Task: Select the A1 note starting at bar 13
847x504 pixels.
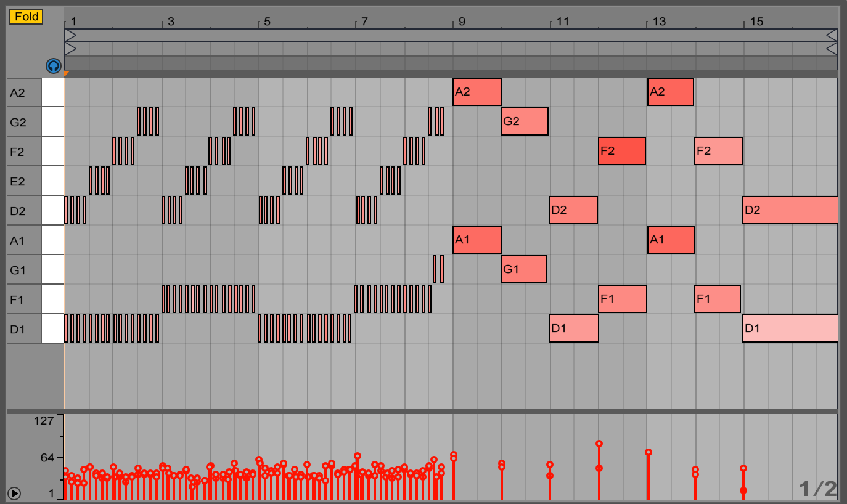Action: coord(671,240)
